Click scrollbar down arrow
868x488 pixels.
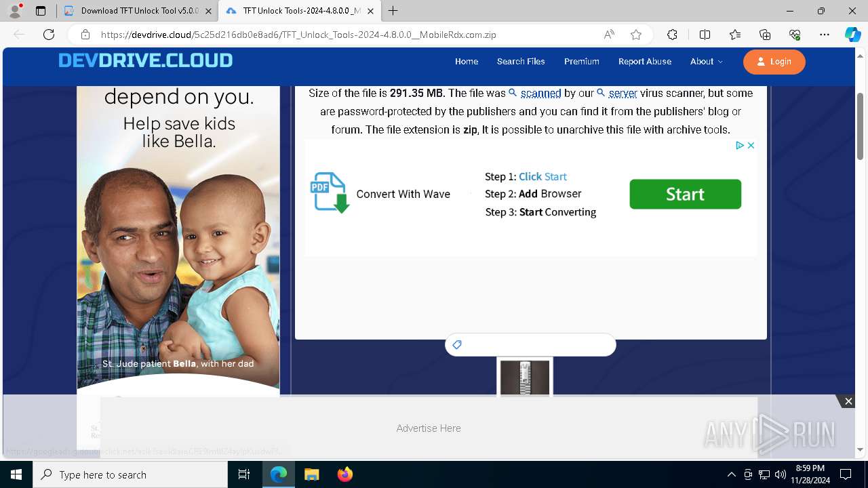861,450
